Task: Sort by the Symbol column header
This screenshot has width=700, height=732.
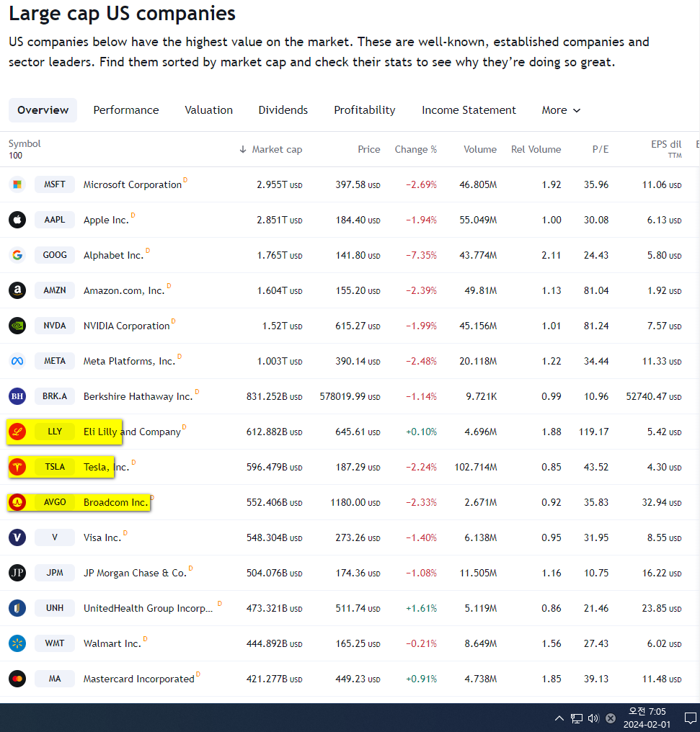Action: [x=25, y=144]
